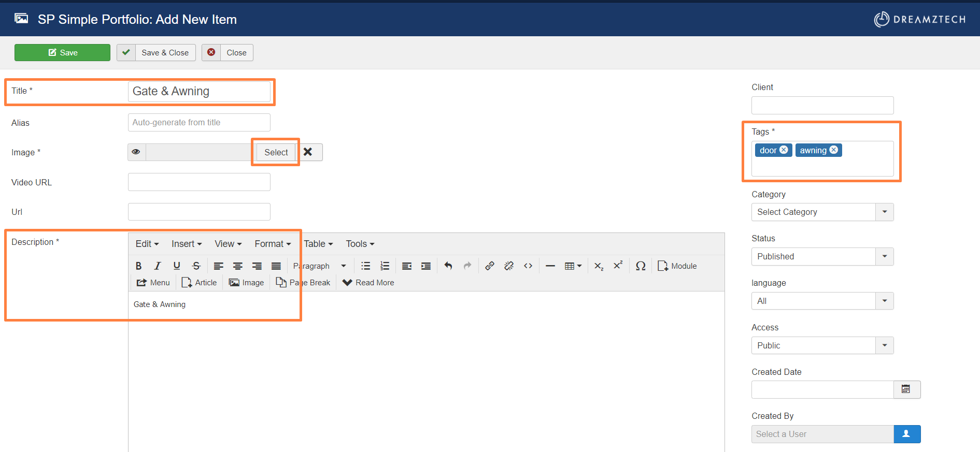Open the editor Tools menu
980x452 pixels.
pos(360,244)
